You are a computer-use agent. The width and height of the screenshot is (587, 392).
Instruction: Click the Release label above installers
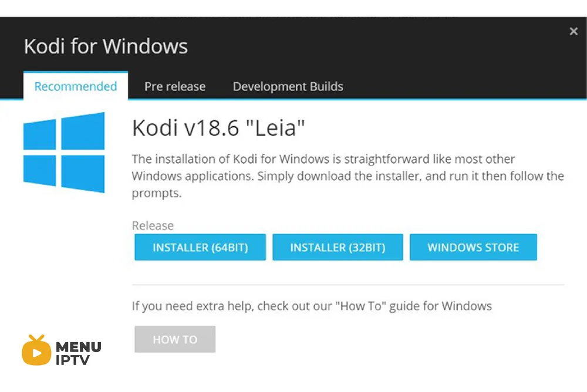click(x=153, y=225)
